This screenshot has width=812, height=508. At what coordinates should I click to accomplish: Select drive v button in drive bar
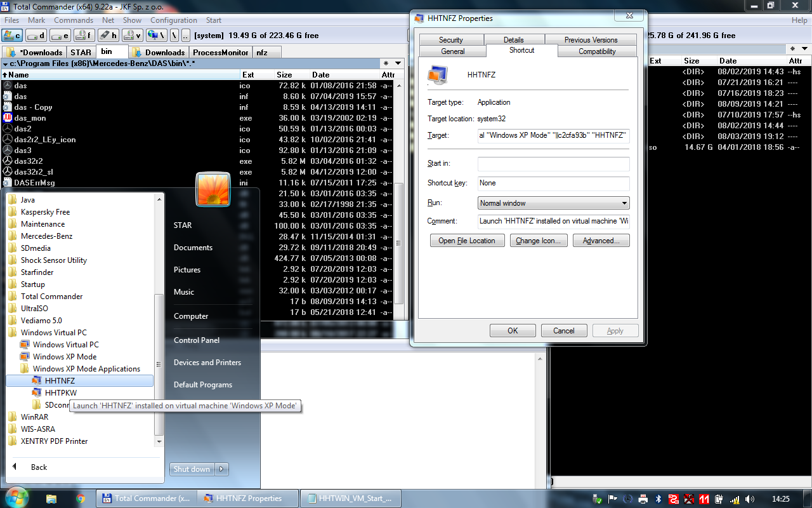pos(133,36)
